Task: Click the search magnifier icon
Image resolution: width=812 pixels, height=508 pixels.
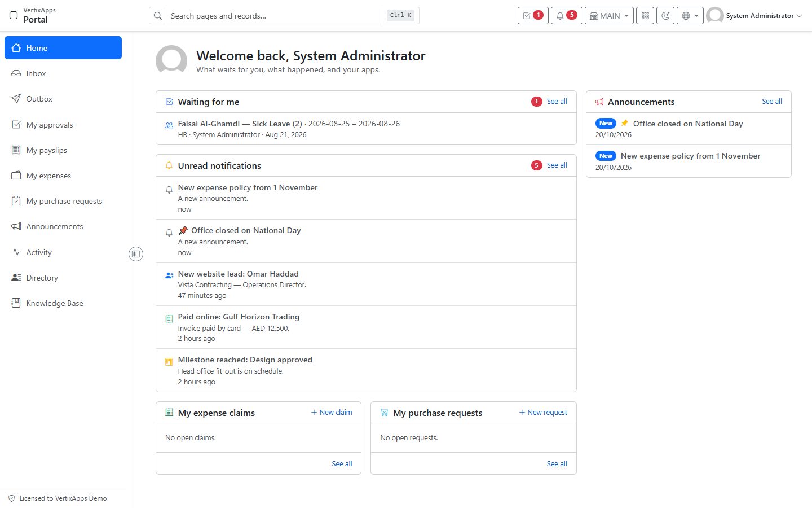Action: (158, 16)
